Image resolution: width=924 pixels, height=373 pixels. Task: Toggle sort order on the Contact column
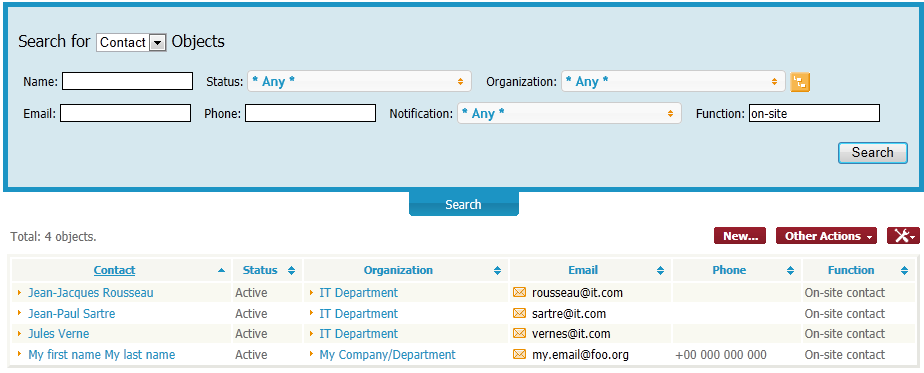tap(221, 270)
